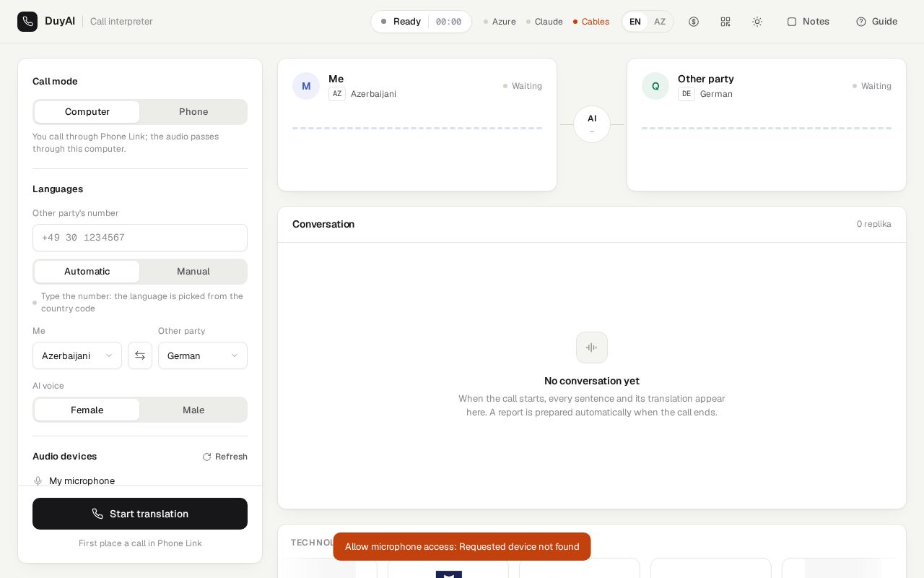Open the QR code icon in header
This screenshot has height=578, width=924.
point(725,22)
